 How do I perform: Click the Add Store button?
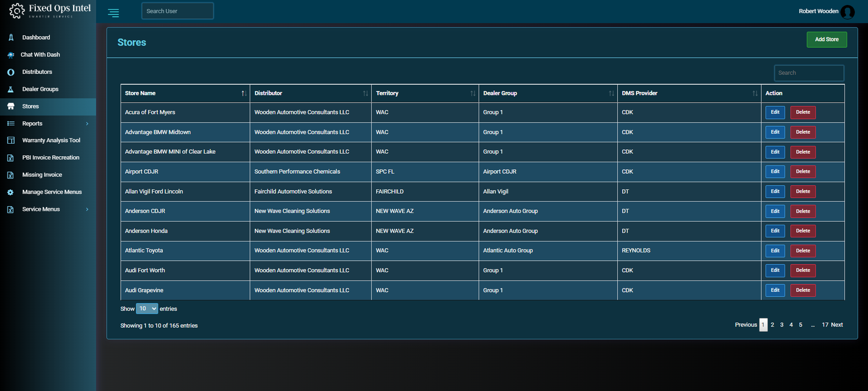tap(826, 40)
